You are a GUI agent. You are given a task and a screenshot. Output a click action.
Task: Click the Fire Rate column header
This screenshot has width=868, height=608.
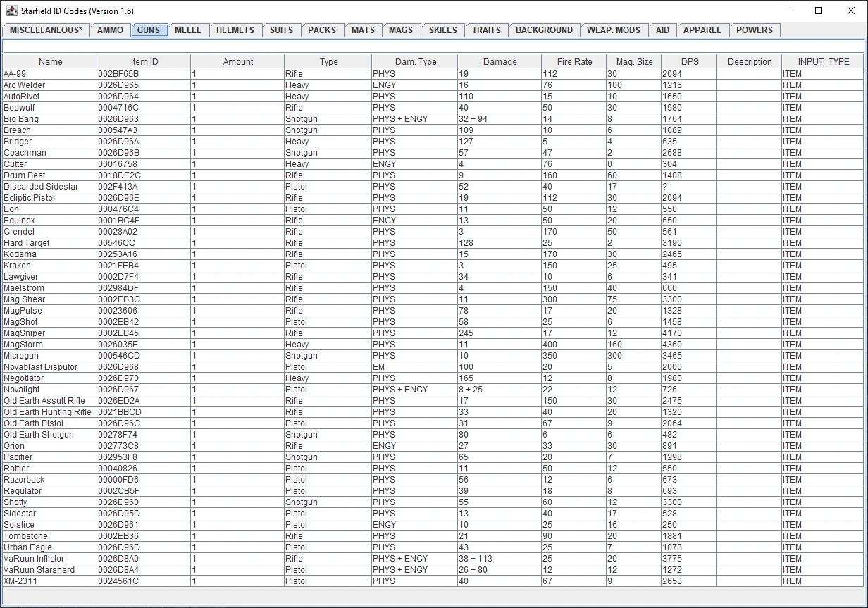[574, 62]
